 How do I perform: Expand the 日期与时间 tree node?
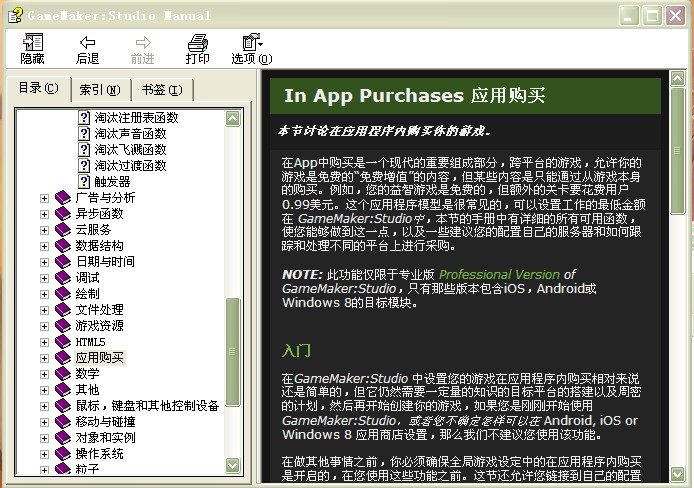click(x=44, y=262)
